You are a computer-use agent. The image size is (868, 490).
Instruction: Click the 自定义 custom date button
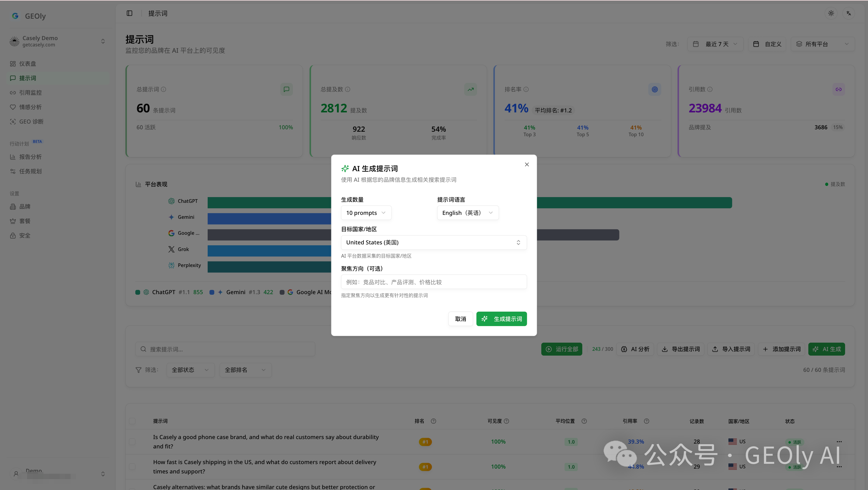pyautogui.click(x=767, y=44)
